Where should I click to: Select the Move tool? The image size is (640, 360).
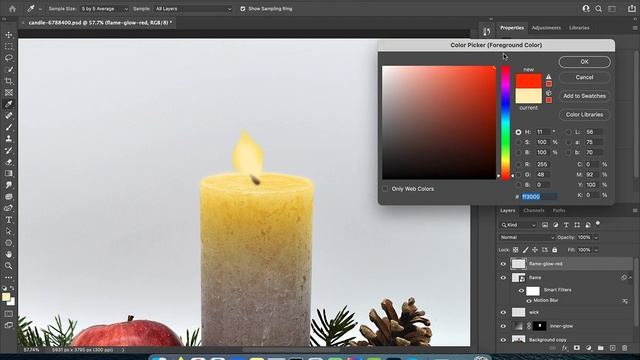click(x=9, y=35)
